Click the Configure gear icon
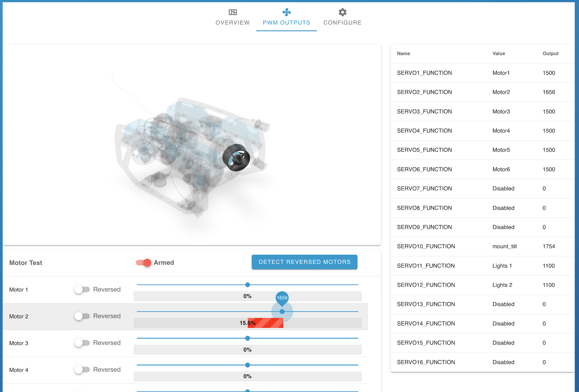This screenshot has height=392, width=579. coord(342,12)
